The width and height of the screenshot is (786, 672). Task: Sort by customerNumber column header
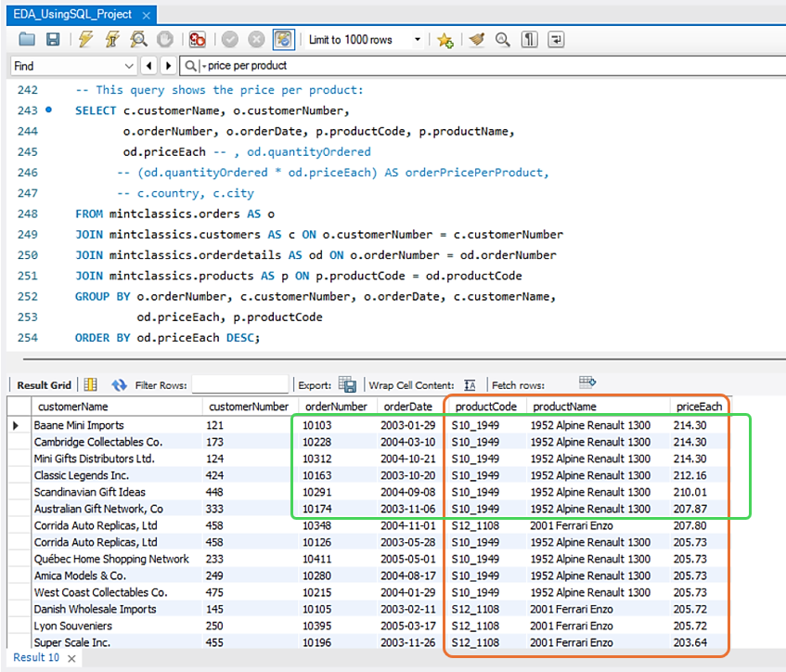(x=251, y=407)
